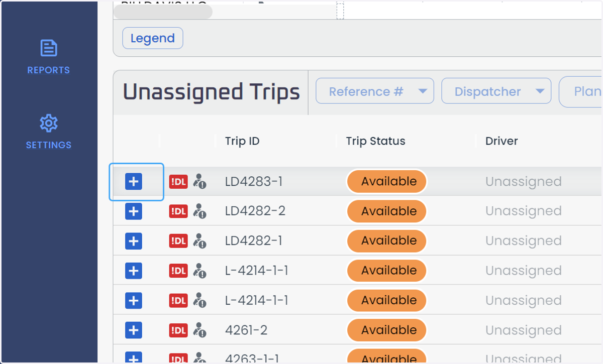Click the Unassigned Trips heading
This screenshot has height=364, width=603.
point(211,92)
